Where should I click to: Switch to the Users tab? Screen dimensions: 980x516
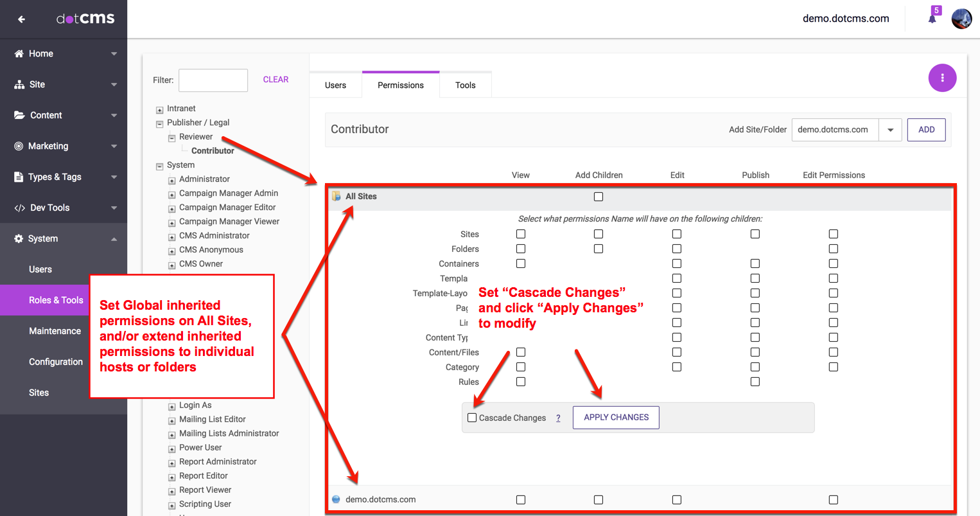click(335, 85)
